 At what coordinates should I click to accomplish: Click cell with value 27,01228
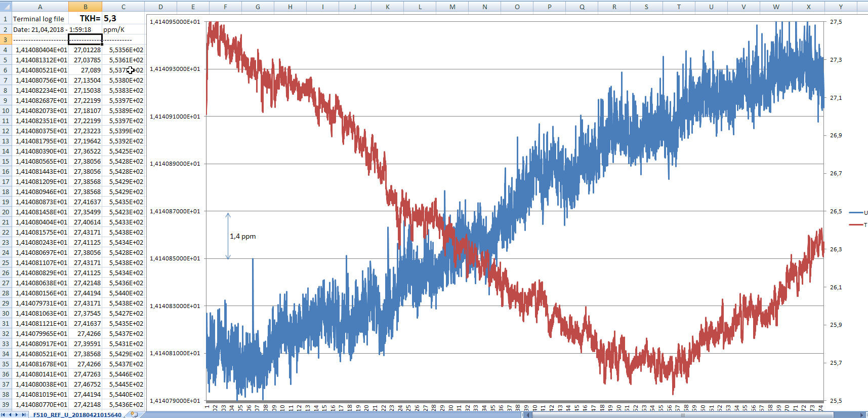[86, 50]
